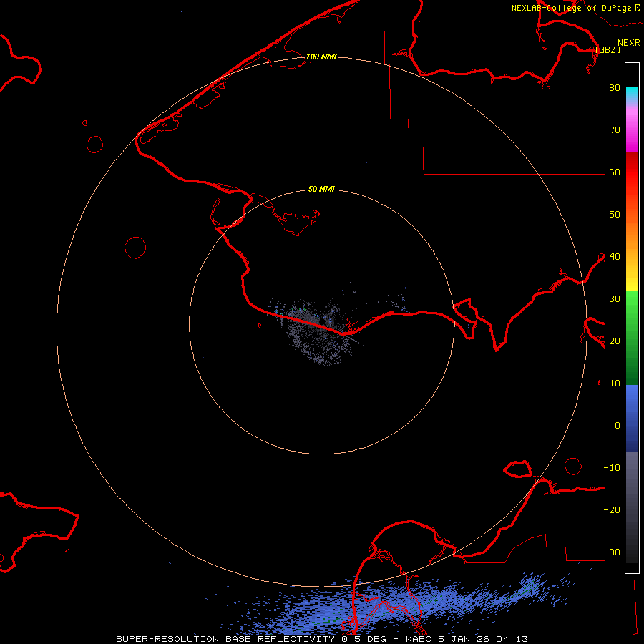
Task: Click the -30 value on the dBZ scale
Action: click(x=612, y=552)
